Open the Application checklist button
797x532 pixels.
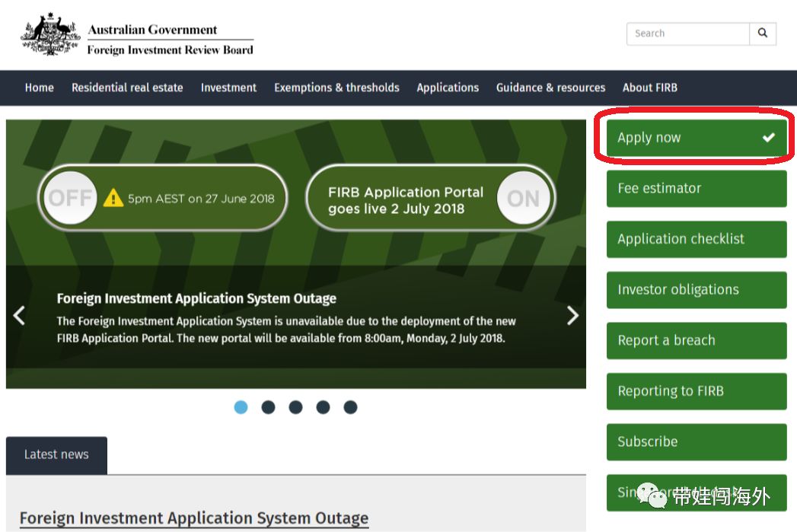click(697, 239)
